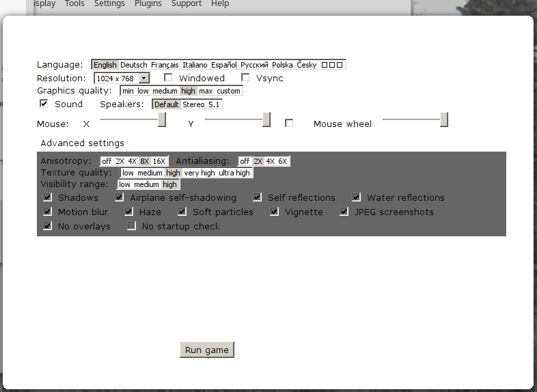Select Italiano language

195,65
